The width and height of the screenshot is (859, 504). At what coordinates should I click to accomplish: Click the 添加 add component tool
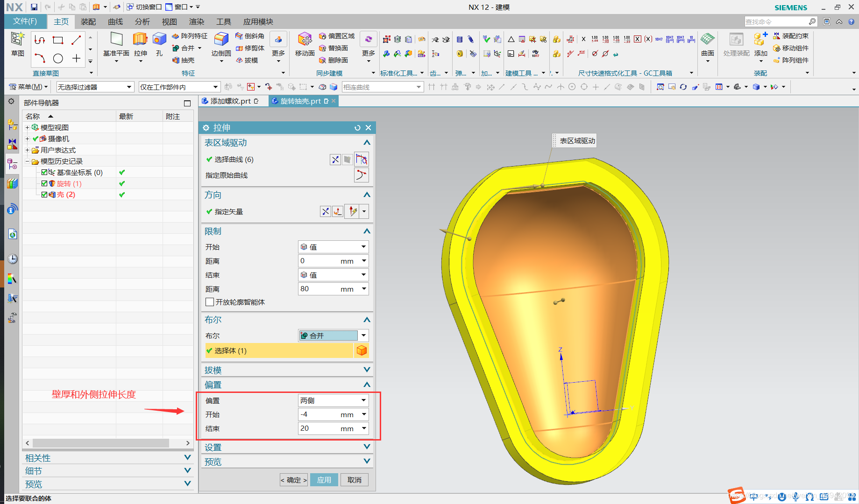coord(760,45)
